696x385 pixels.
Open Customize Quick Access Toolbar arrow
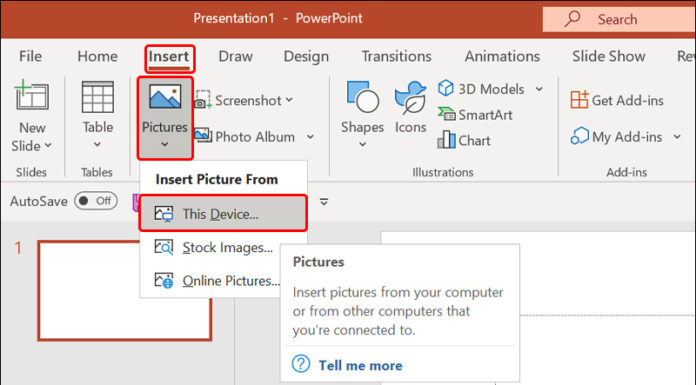click(324, 202)
